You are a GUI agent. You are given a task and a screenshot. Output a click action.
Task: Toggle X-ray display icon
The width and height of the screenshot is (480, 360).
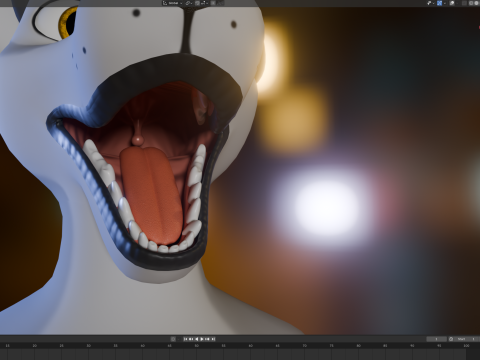[x=464, y=3]
